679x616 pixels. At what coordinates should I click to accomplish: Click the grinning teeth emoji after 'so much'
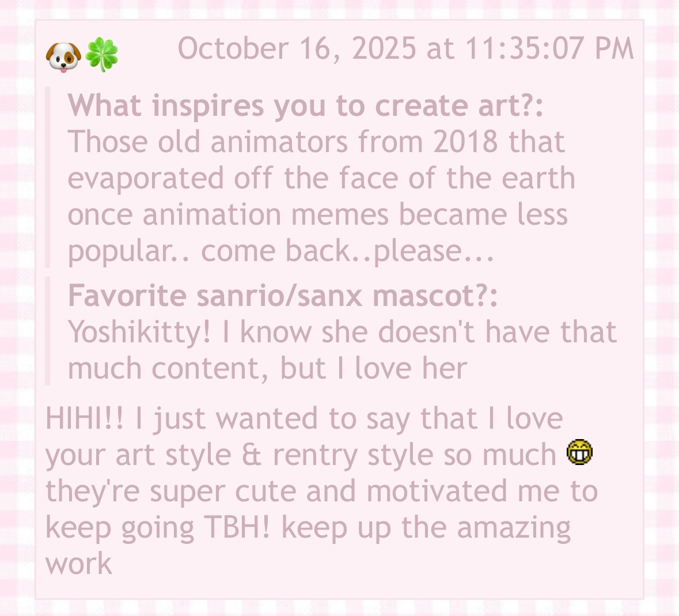pos(579,452)
